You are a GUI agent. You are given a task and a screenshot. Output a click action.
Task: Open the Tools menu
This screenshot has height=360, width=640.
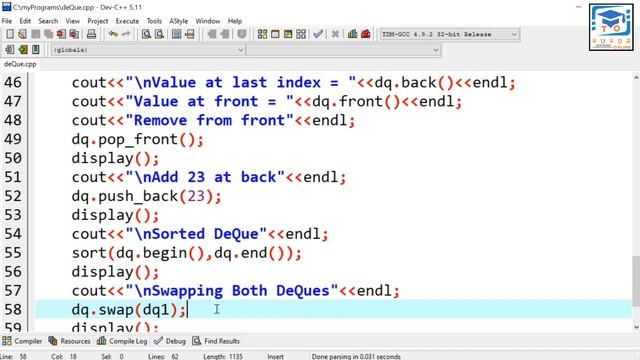(x=154, y=21)
